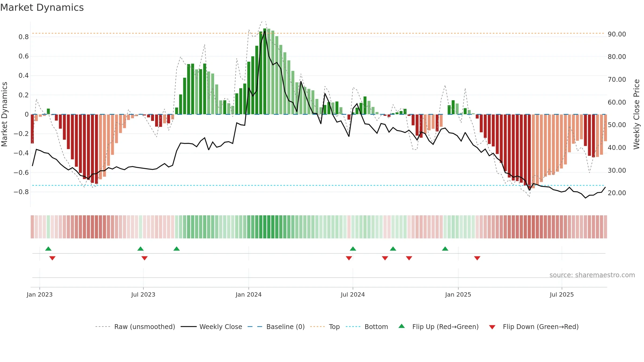Click the green flip-up triangle in mid-January 2023
This screenshot has width=644, height=362.
[48, 249]
